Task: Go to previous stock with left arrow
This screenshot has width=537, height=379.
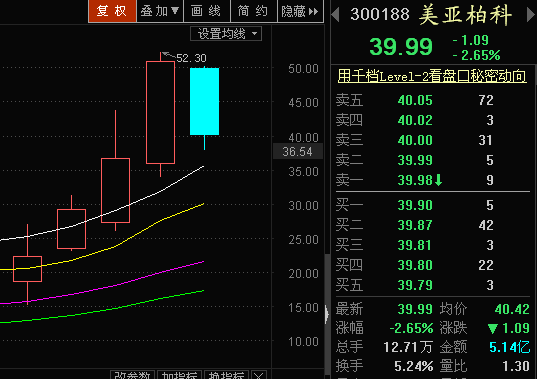Action: point(336,14)
